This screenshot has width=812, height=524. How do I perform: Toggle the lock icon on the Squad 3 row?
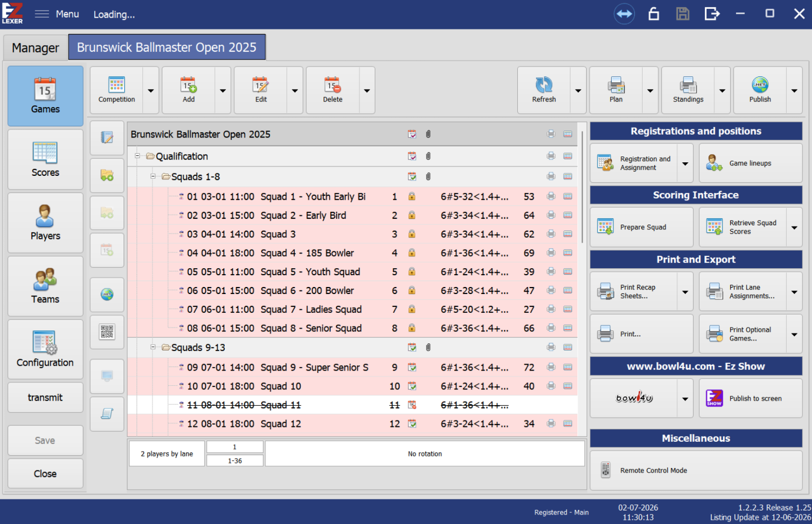pyautogui.click(x=412, y=234)
